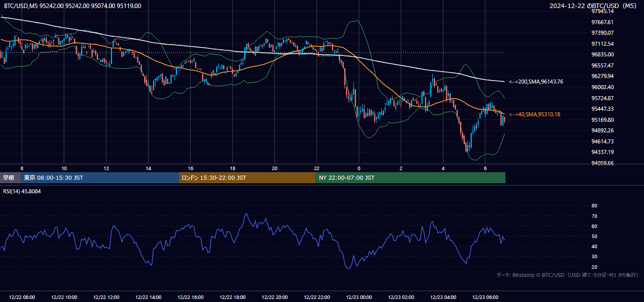Click price axis label 97112.54
The image size is (644, 302).
tap(603, 44)
